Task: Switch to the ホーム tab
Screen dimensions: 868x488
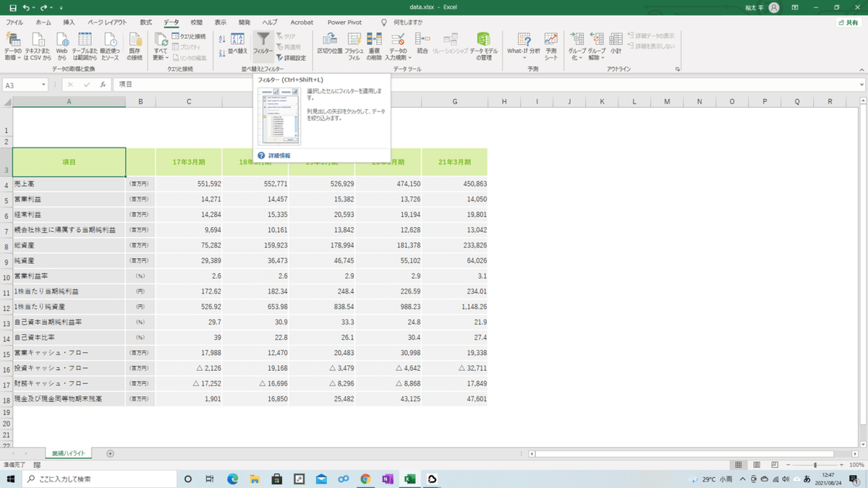Action: tap(43, 22)
